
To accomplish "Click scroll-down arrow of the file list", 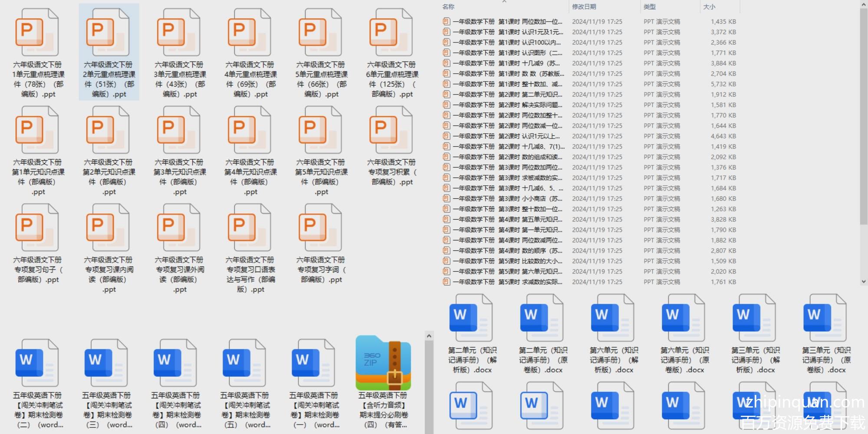I will (863, 282).
